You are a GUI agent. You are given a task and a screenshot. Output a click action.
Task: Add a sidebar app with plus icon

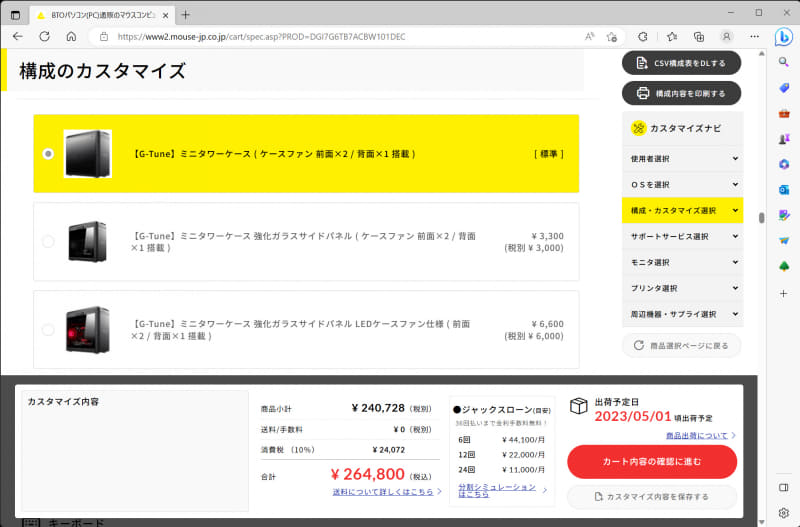coord(784,293)
